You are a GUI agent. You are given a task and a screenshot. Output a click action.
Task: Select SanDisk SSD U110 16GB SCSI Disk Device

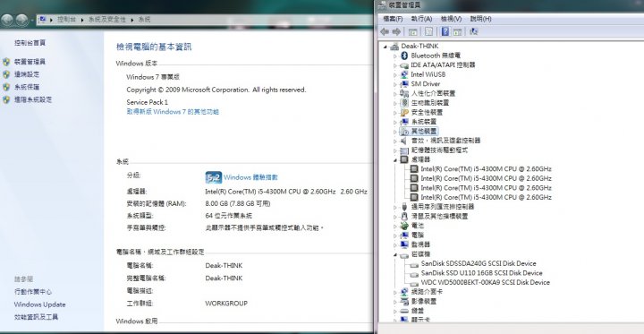481,273
